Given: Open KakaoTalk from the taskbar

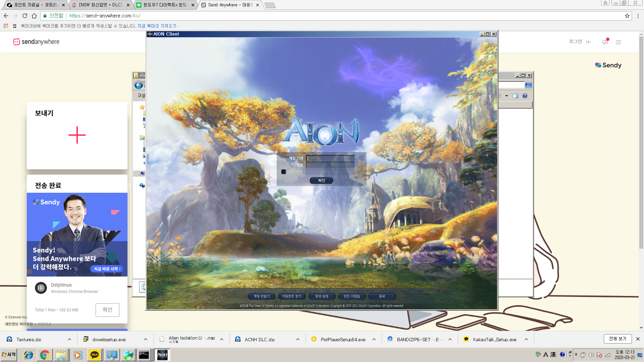Looking at the screenshot, I should pos(95,355).
